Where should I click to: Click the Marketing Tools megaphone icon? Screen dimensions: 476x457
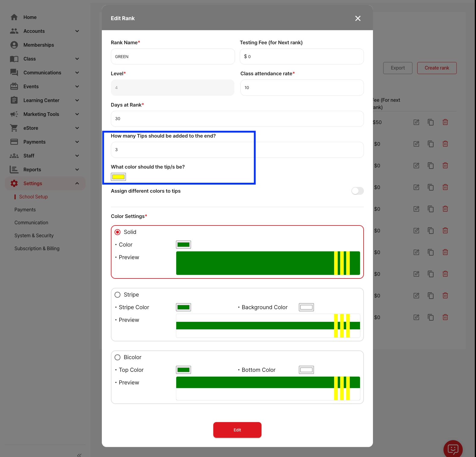[14, 114]
